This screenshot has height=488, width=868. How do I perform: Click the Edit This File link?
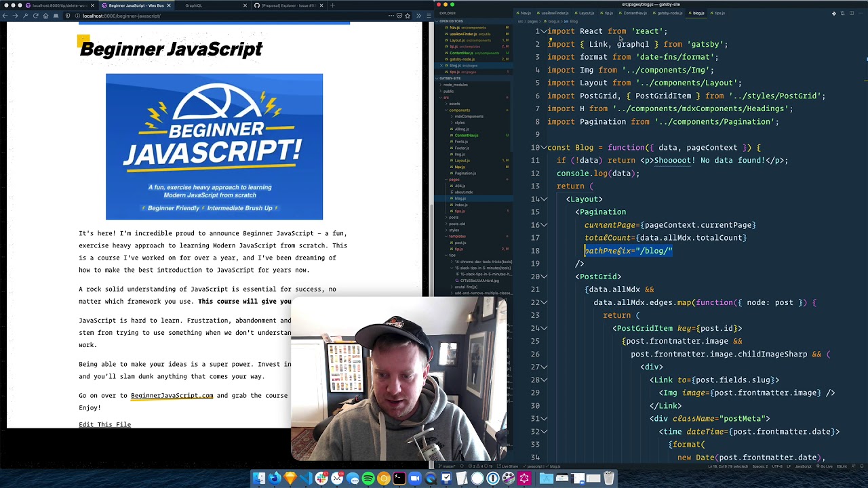[x=104, y=424]
